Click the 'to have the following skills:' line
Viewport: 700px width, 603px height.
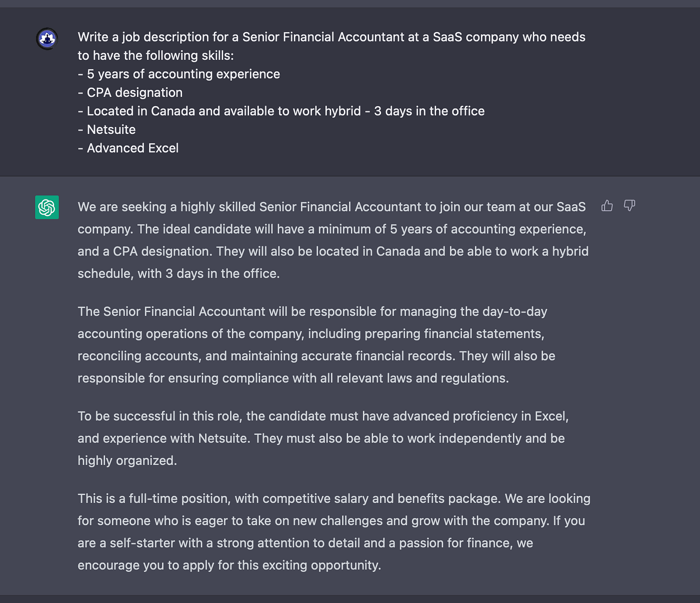point(155,55)
